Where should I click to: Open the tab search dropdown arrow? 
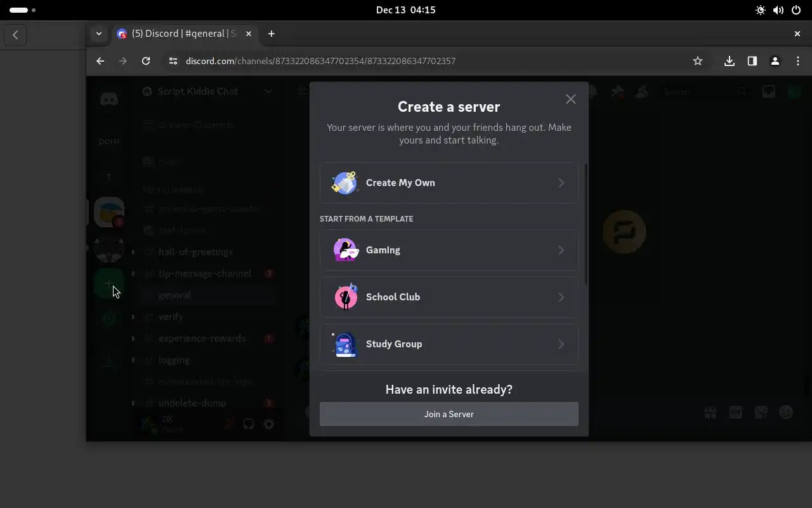pyautogui.click(x=99, y=34)
